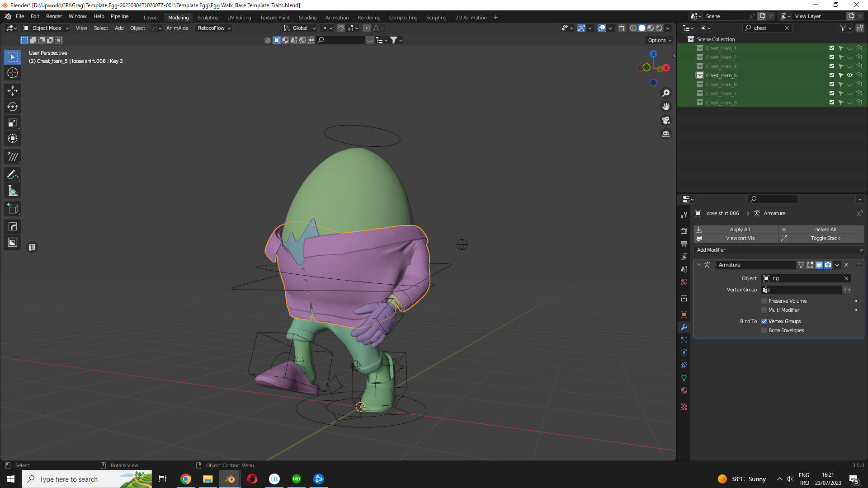Open the Add Modifier dropdown
Image resolution: width=868 pixels, height=488 pixels.
point(779,250)
